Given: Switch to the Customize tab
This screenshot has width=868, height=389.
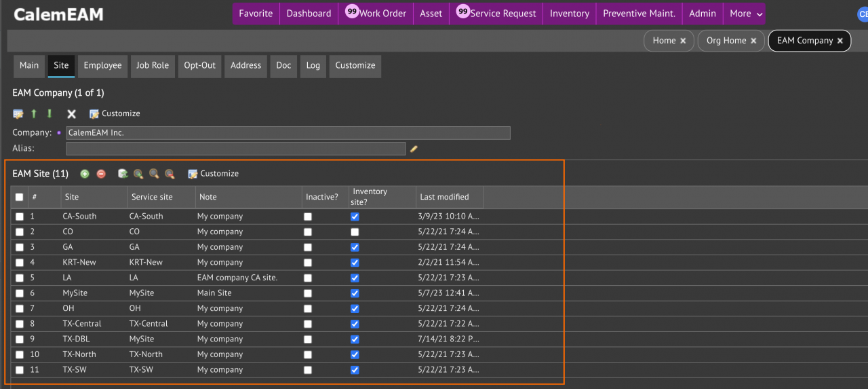Looking at the screenshot, I should pyautogui.click(x=355, y=66).
